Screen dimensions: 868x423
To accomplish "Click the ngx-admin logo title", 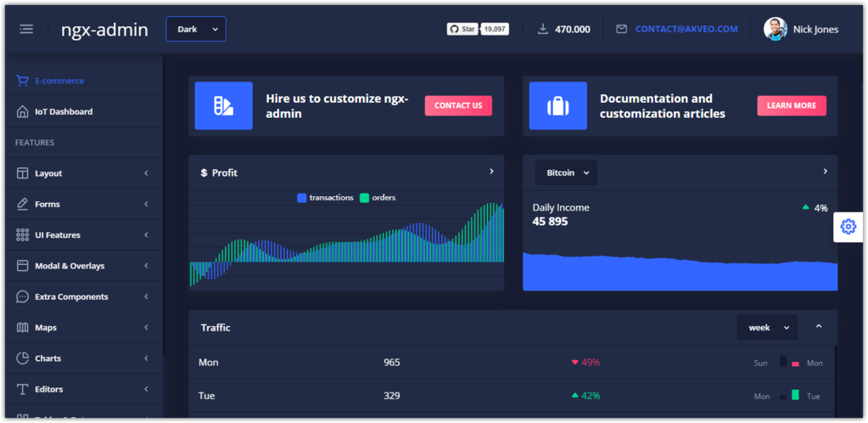I will pos(104,30).
